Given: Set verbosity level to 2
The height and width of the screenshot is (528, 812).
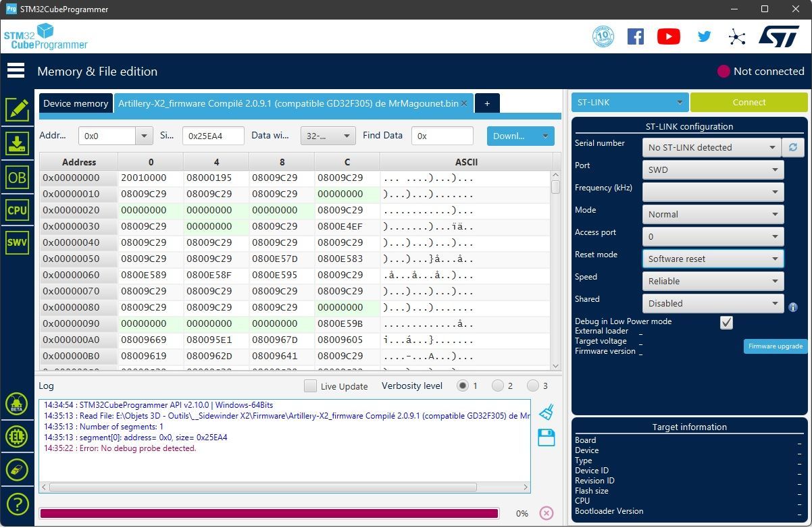Looking at the screenshot, I should point(498,386).
